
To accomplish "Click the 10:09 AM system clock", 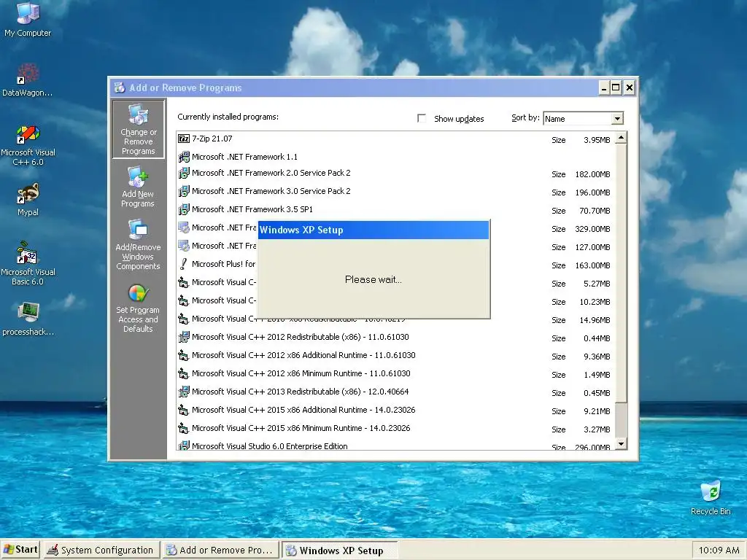I will tap(719, 551).
